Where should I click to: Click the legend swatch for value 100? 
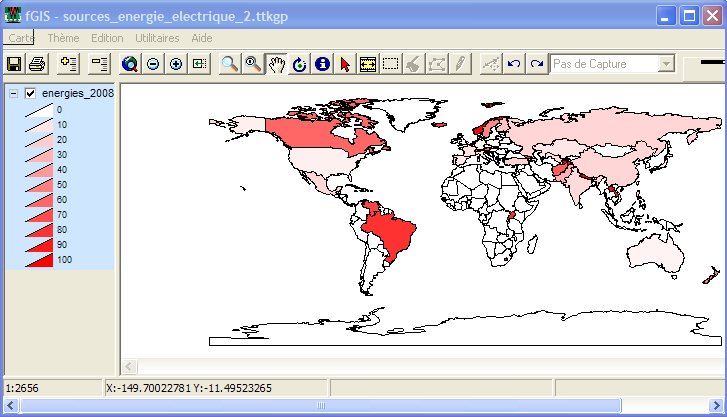[x=38, y=260]
